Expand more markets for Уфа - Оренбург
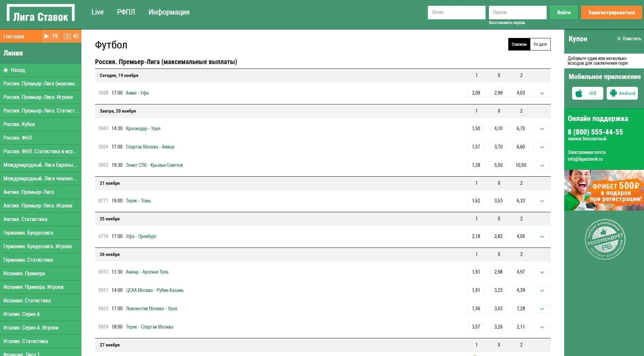Screen dimensions: 644x356 pos(542,237)
